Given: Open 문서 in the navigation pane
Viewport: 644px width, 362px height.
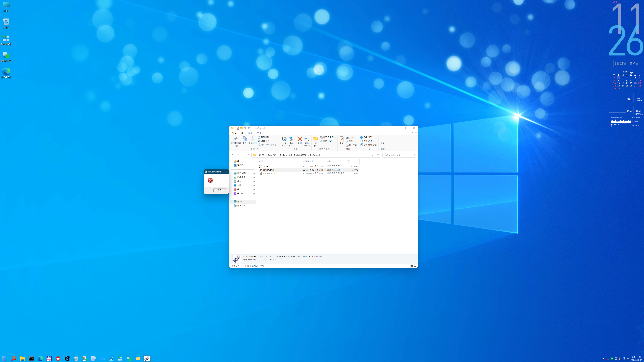Looking at the screenshot, I should tap(237, 181).
